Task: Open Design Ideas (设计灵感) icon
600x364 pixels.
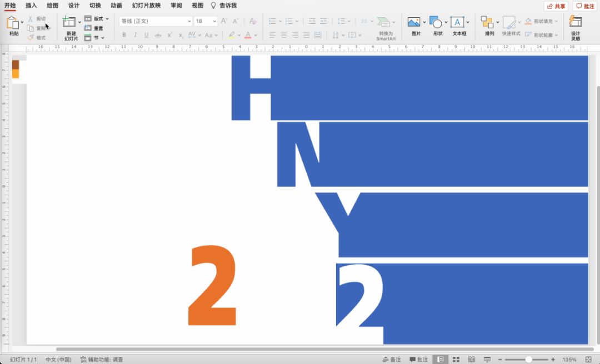Action: coord(576,22)
